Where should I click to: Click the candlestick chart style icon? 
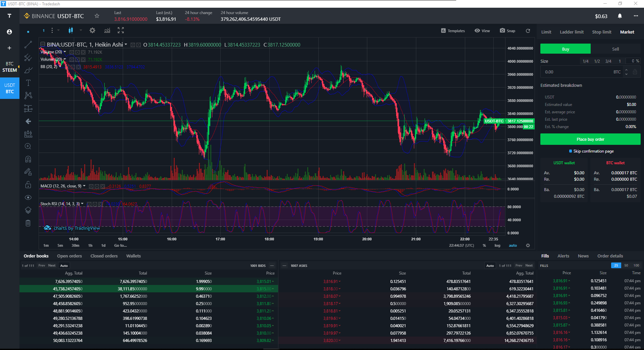coord(71,31)
